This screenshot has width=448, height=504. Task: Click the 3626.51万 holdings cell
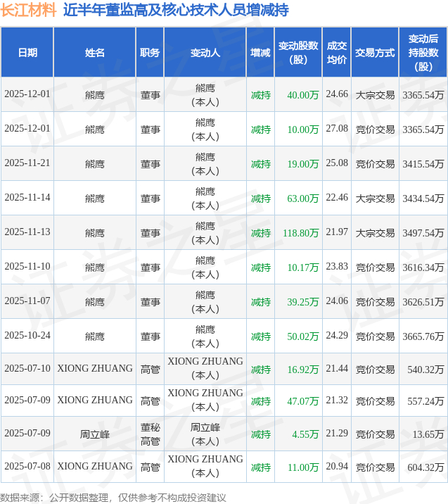423,302
